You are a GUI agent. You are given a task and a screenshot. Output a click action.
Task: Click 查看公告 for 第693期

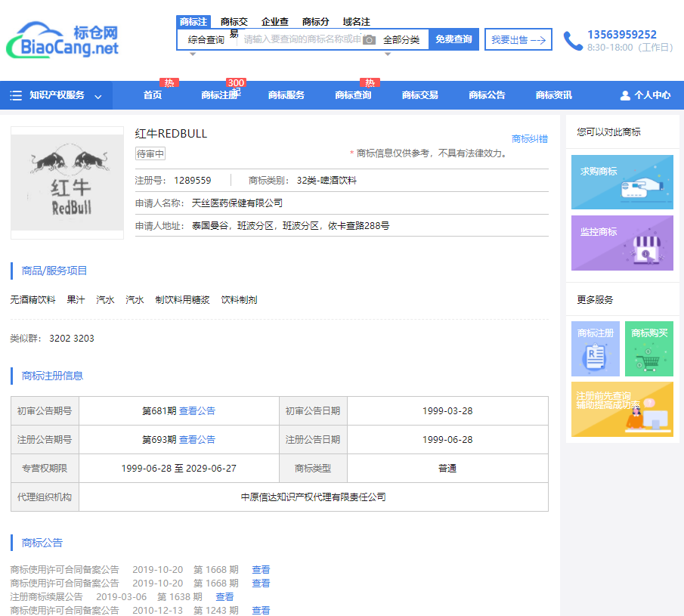click(x=197, y=440)
